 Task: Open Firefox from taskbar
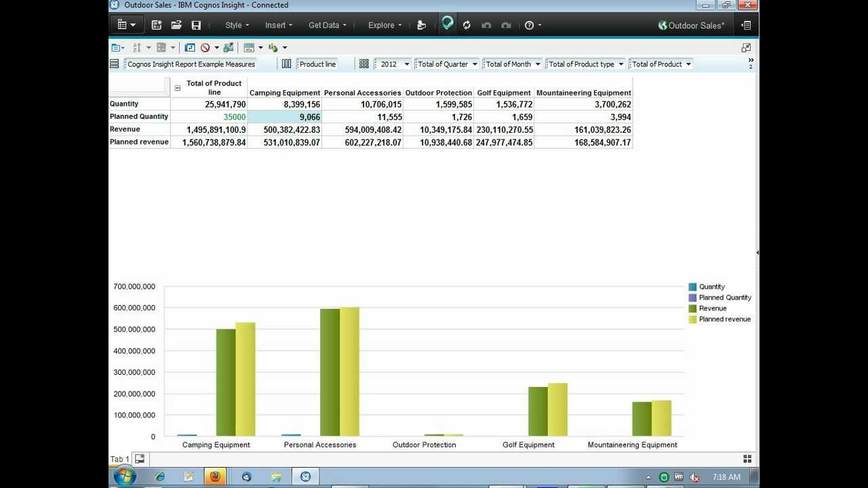[215, 476]
